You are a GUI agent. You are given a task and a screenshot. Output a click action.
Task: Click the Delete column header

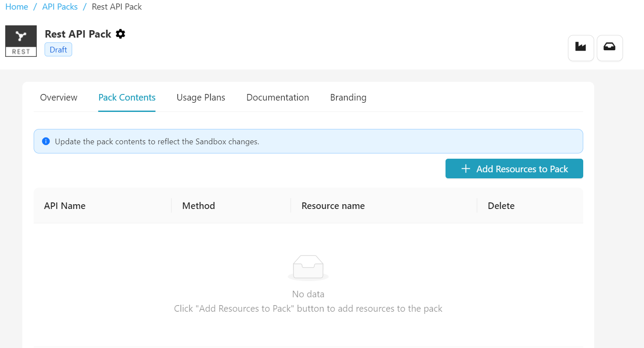pos(501,206)
